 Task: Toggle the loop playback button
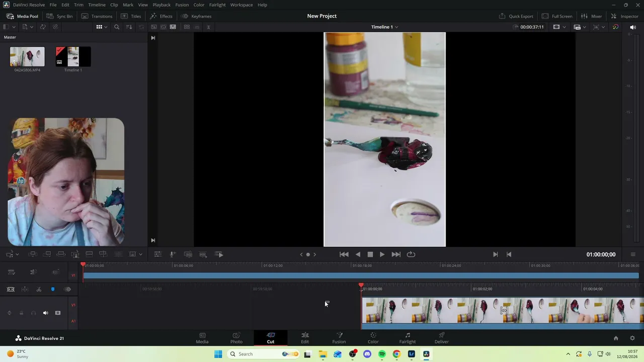click(411, 254)
